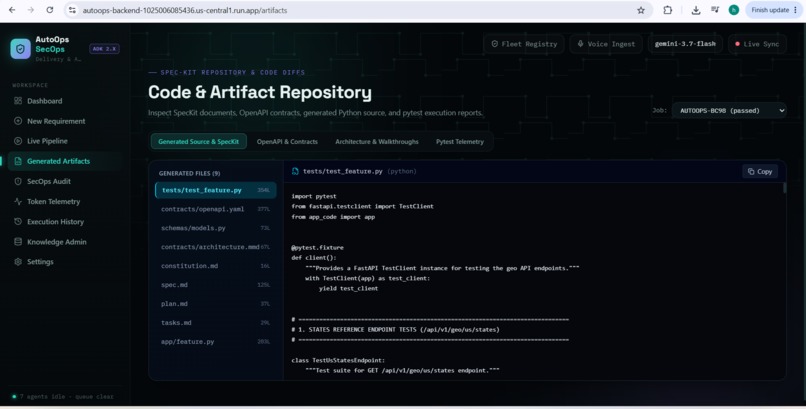Screen dimensions: 806x409
Task: Reload the page with the refresh icon
Action: click(x=50, y=10)
